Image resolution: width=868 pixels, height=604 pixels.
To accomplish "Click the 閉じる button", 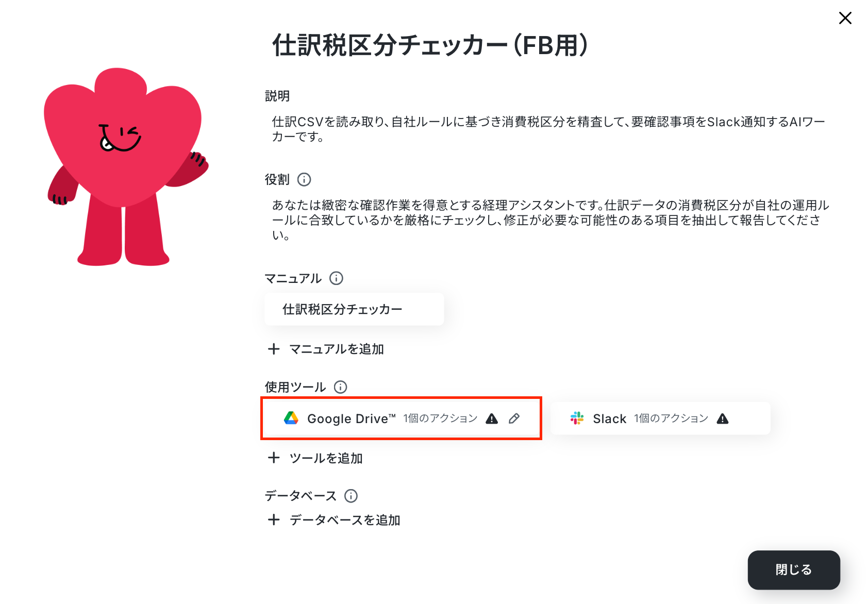I will pos(794,570).
